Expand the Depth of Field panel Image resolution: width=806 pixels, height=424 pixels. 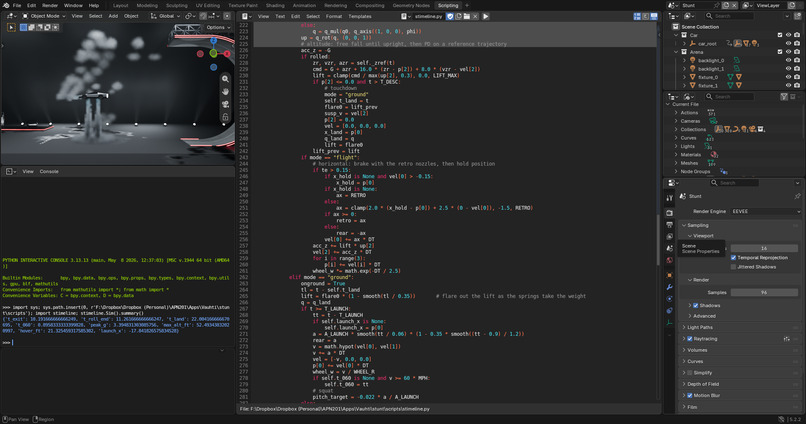point(703,384)
